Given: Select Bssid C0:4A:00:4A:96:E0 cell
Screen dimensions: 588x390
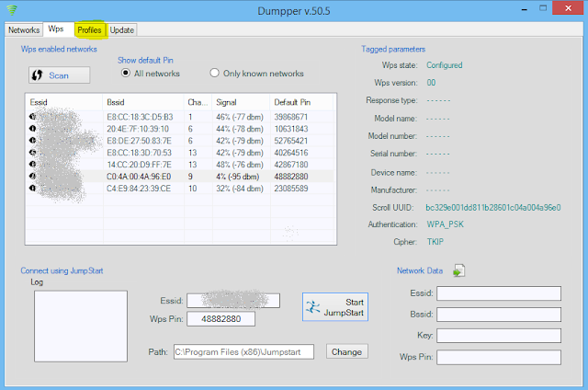Looking at the screenshot, I should point(139,176).
